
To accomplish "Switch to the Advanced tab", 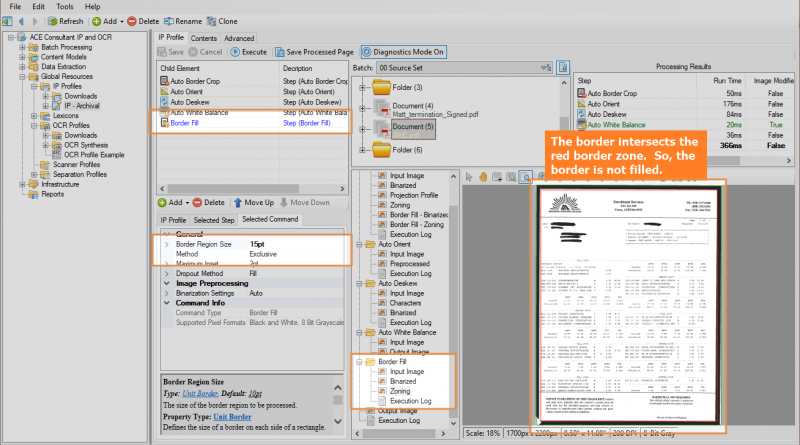I will coord(239,38).
